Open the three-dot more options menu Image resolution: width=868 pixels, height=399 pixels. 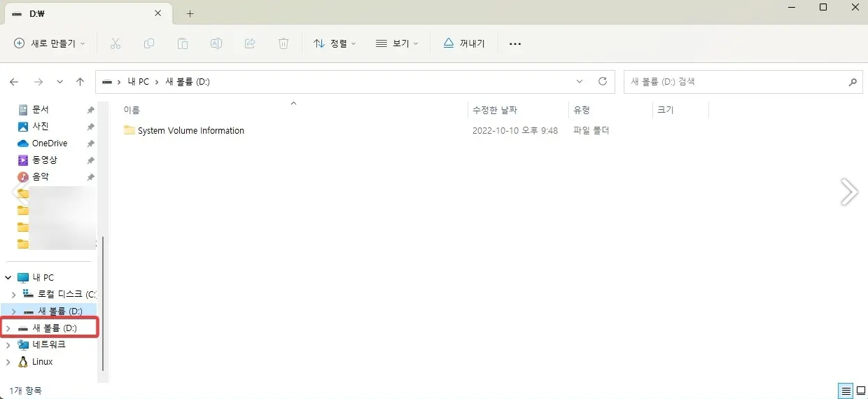tap(515, 43)
